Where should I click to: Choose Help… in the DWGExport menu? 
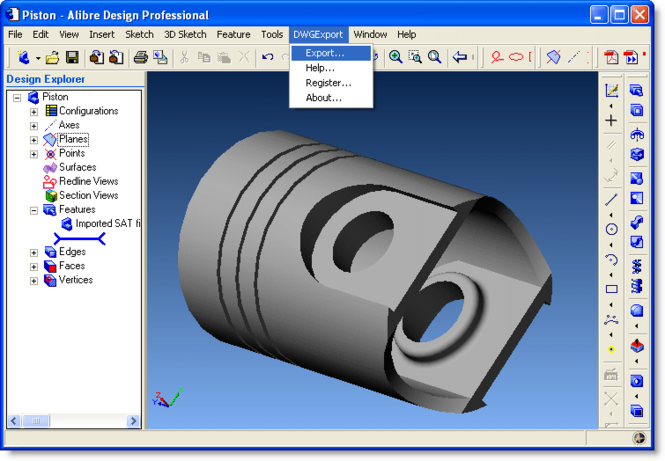point(331,68)
